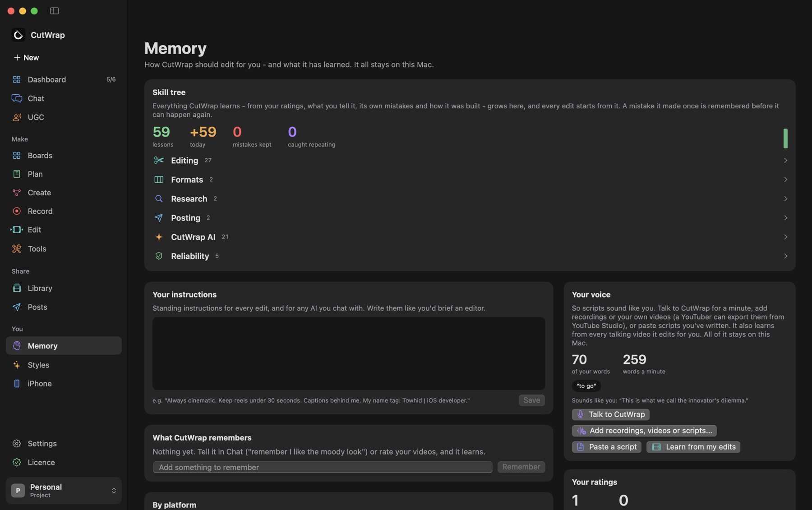
Task: Expand the CutWrap AI row chevron
Action: (785, 237)
